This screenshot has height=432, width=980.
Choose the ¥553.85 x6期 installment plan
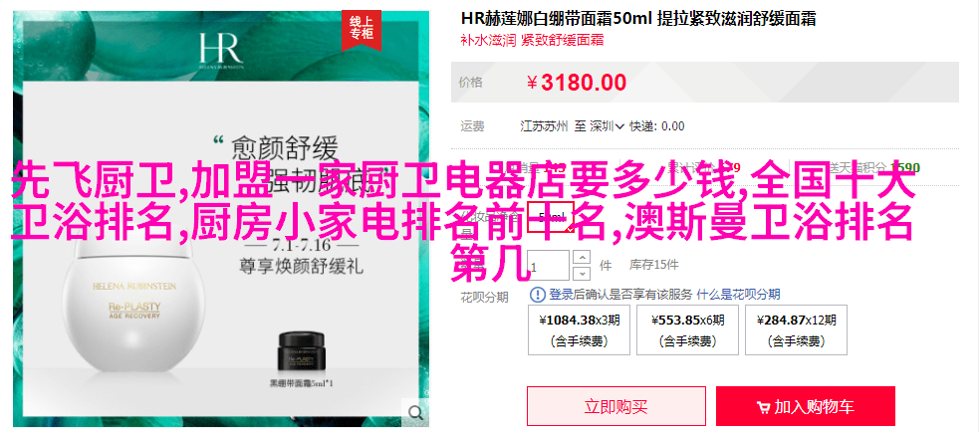pyautogui.click(x=687, y=330)
